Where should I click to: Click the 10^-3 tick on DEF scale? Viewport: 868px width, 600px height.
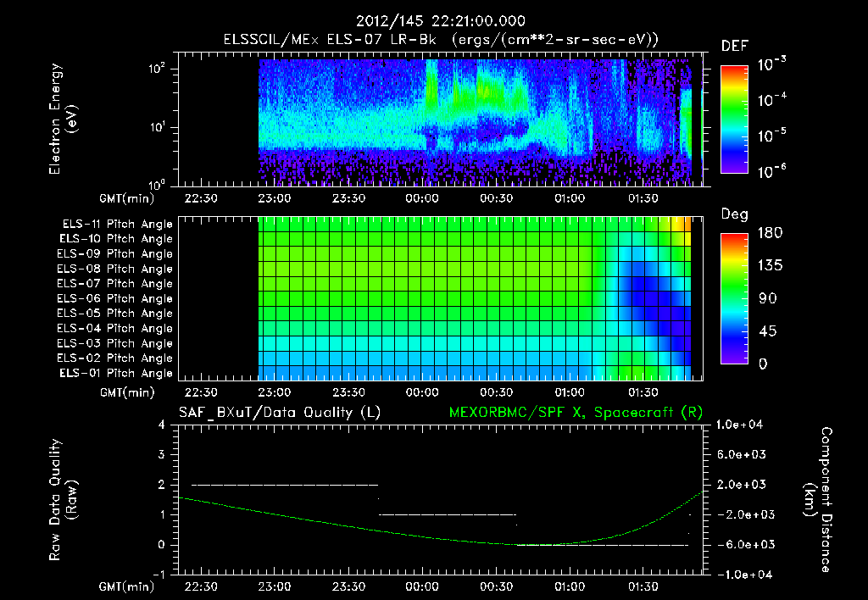pyautogui.click(x=771, y=64)
